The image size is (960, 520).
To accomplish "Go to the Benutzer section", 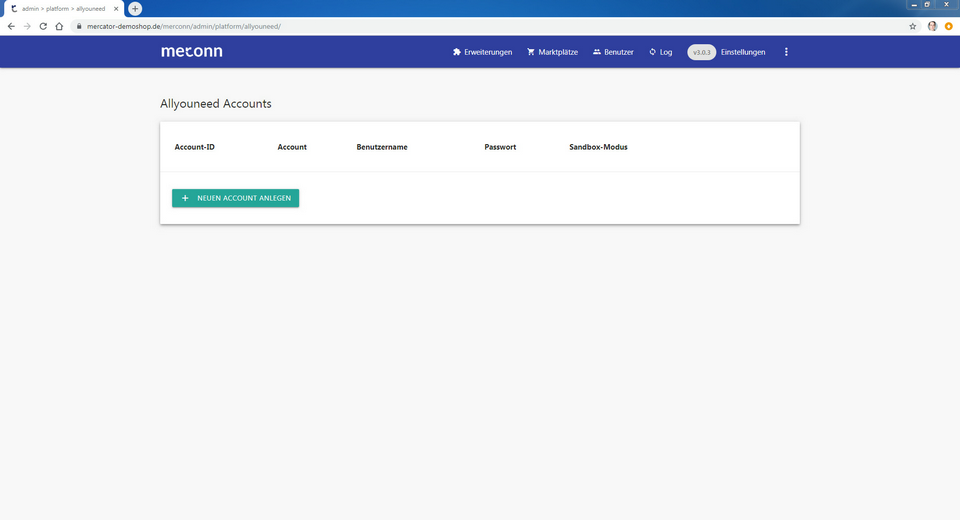I will [613, 52].
